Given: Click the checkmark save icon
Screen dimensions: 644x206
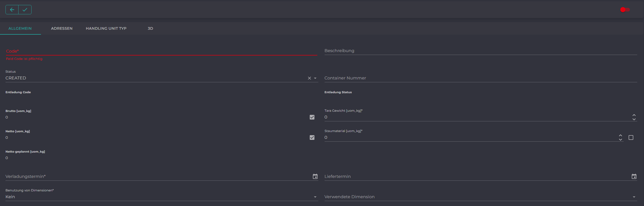Looking at the screenshot, I should point(25,10).
